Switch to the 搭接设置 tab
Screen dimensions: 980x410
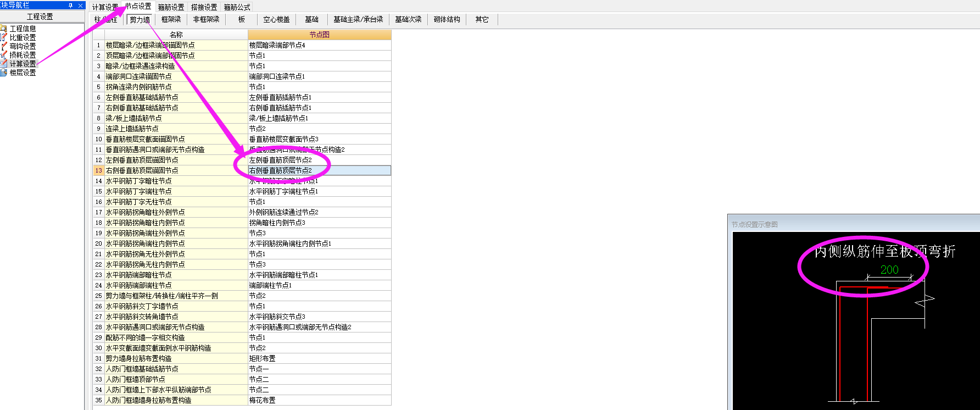click(x=204, y=7)
